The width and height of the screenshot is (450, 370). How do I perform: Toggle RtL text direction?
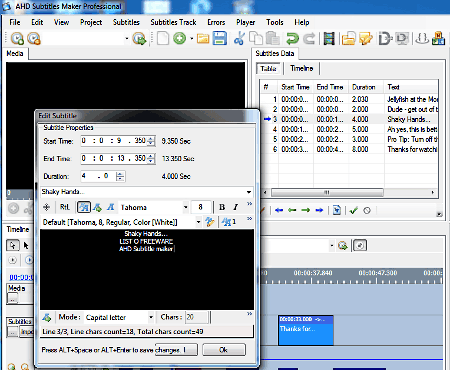(x=65, y=207)
